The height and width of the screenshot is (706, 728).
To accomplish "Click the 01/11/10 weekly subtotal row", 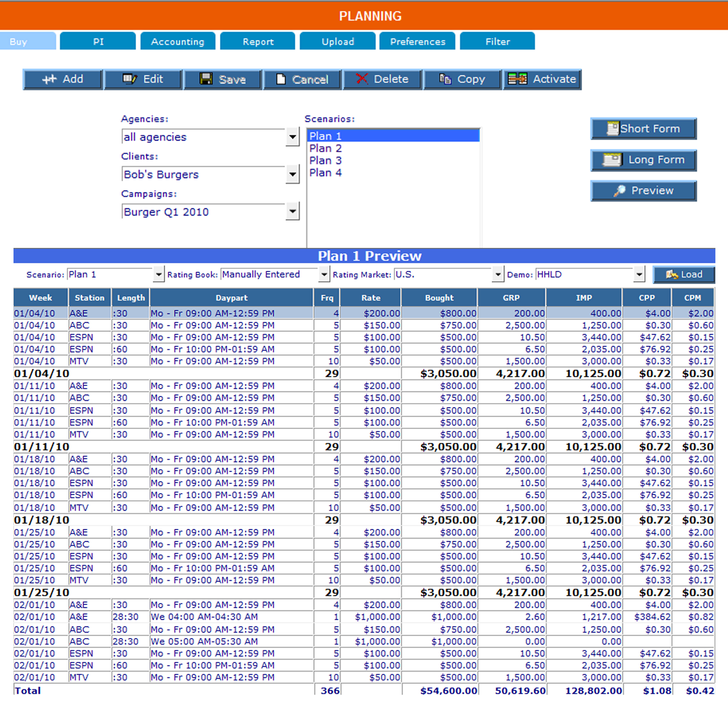I will point(364,447).
